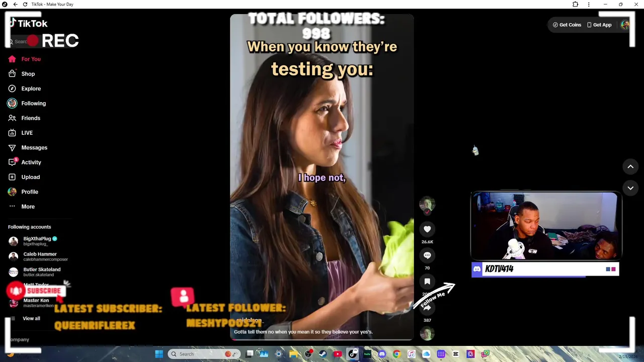The height and width of the screenshot is (362, 644).
Task: Open Steam from the taskbar
Action: pyautogui.click(x=323, y=354)
